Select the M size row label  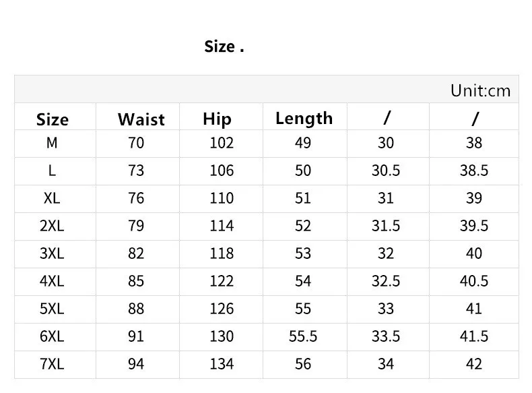point(53,143)
